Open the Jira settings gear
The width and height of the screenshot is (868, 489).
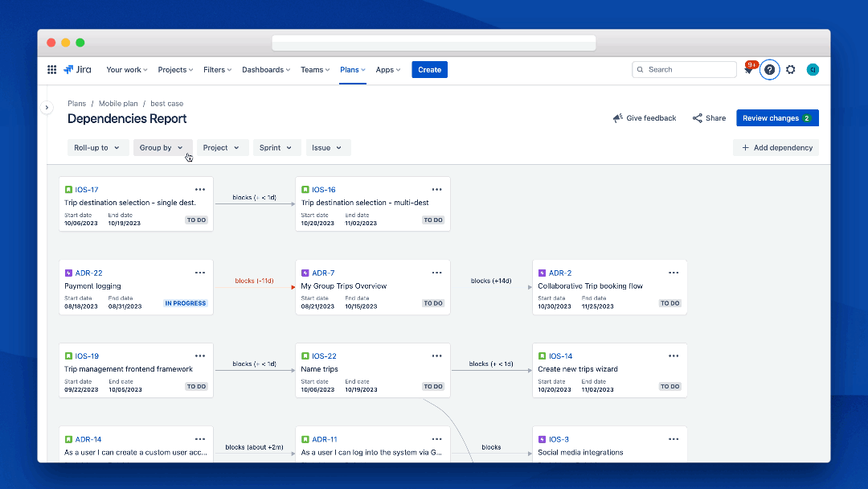point(790,69)
